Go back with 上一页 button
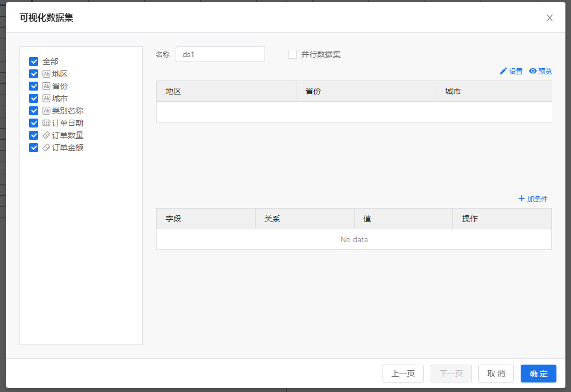This screenshot has width=571, height=392. tap(403, 374)
